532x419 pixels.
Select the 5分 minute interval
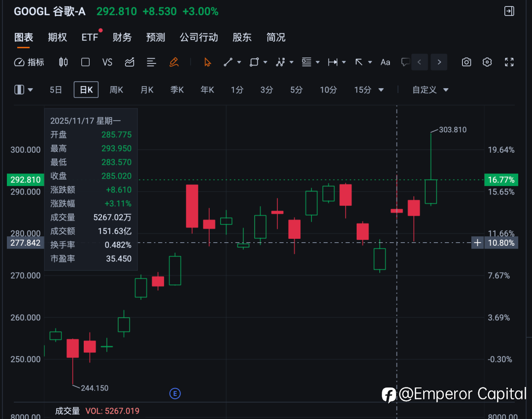pyautogui.click(x=296, y=90)
